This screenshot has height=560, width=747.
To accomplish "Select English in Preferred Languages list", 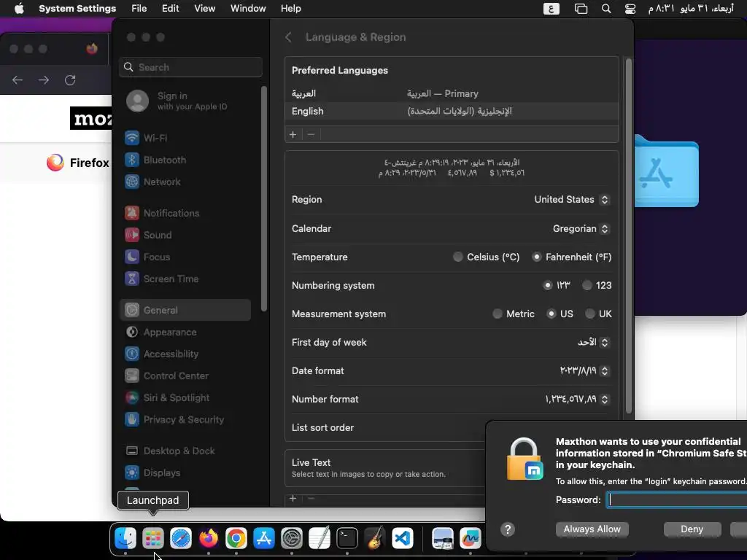I will coord(452,111).
